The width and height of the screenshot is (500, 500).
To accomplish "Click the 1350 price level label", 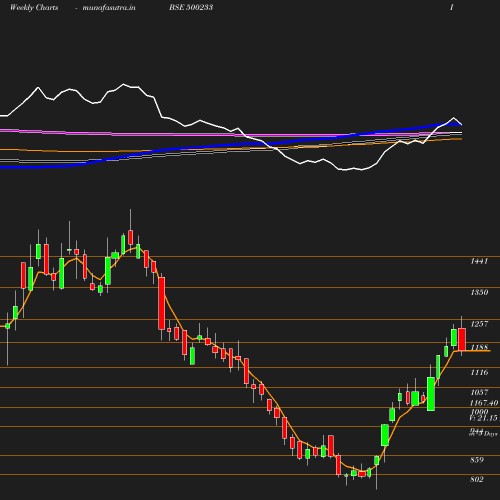I will 479,293.
